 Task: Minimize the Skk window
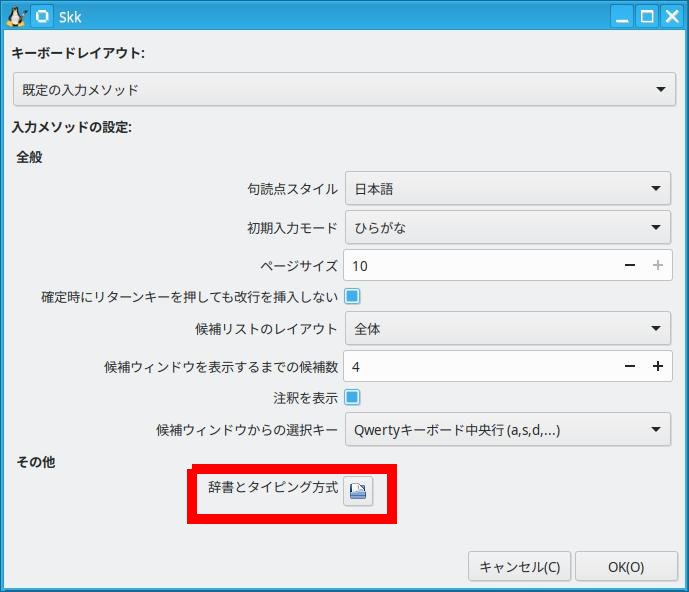622,17
